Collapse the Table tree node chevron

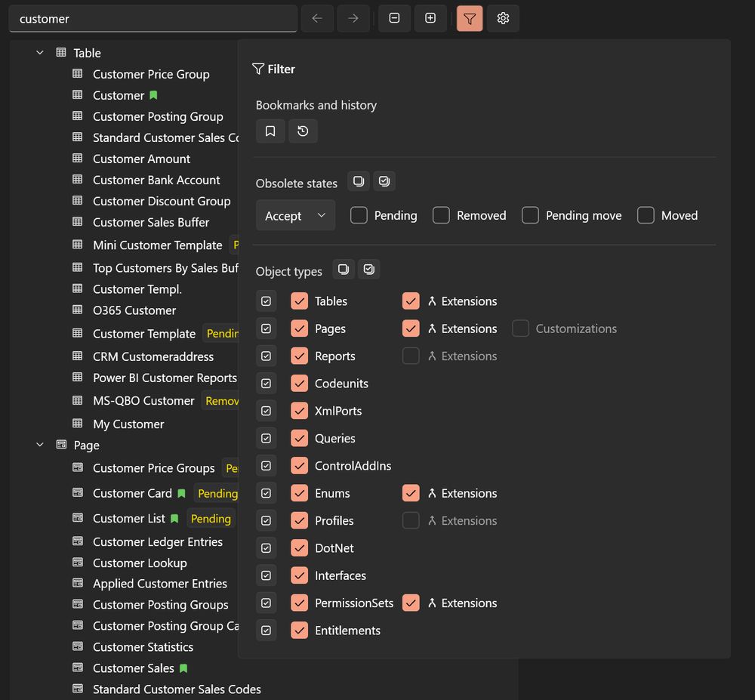click(40, 52)
